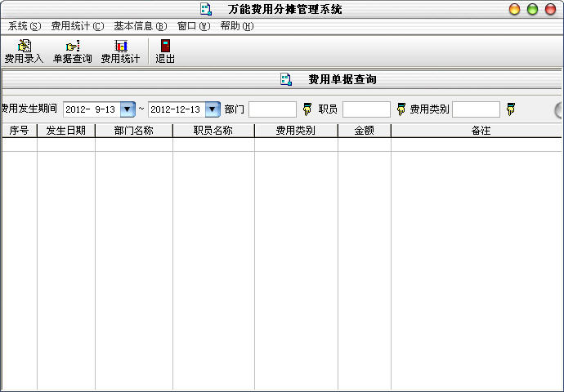564x392 pixels.
Task: Expand the start date 2012-9-13 dropdown arrow
Action: (x=128, y=109)
